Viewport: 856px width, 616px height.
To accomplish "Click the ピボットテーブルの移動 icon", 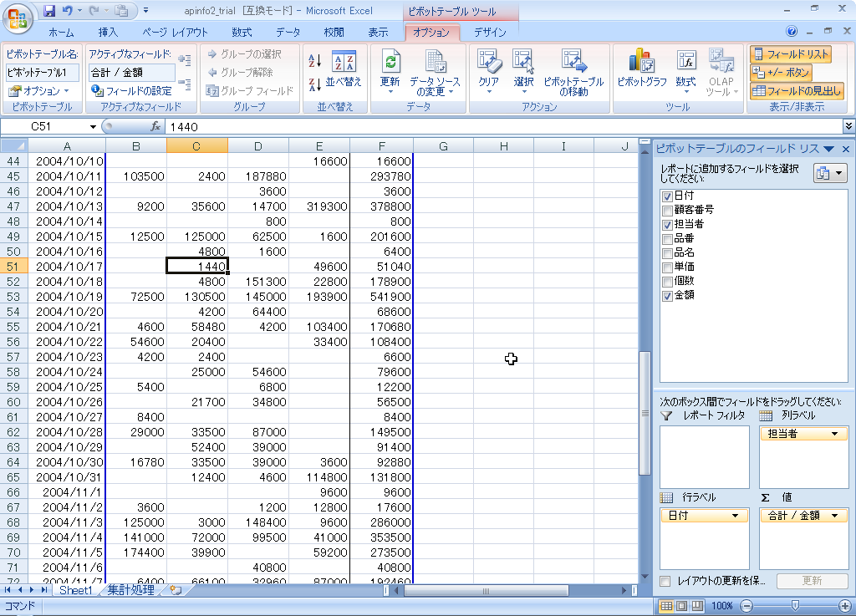I will (573, 69).
